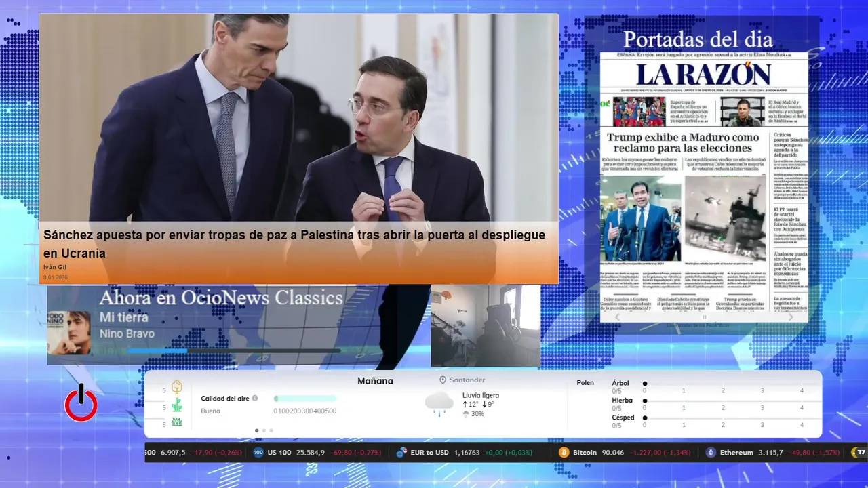Click the air quality info icon
Image resolution: width=868 pixels, height=488 pixels.
click(255, 399)
